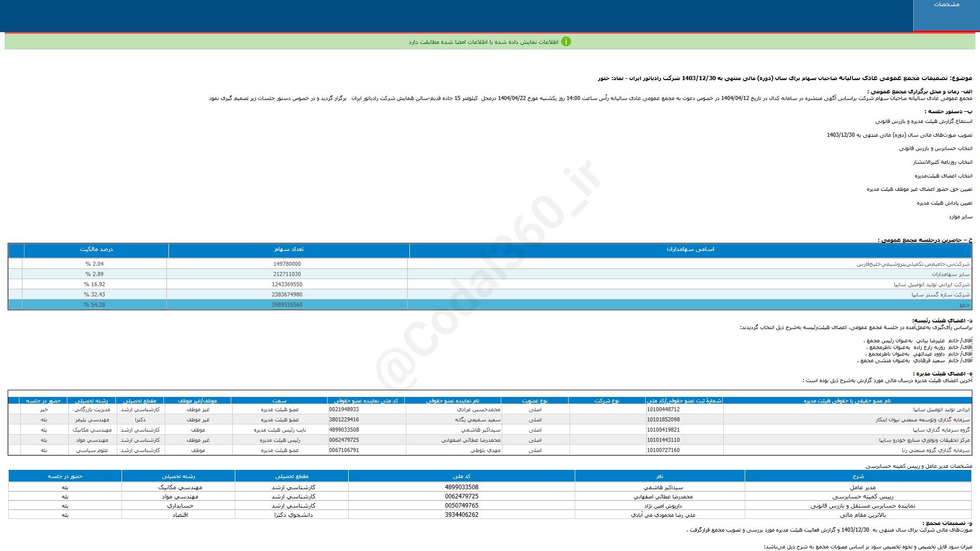Click shareholder شرکت ایرانی تولید اتومبیل سایپا
The height and width of the screenshot is (551, 980).
click(x=932, y=285)
